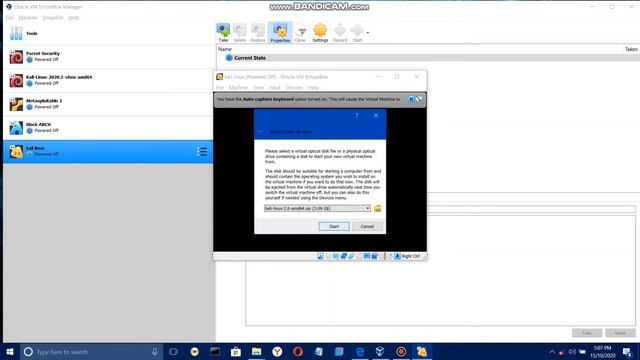Click the Start arrow toolbar icon

pos(357,33)
